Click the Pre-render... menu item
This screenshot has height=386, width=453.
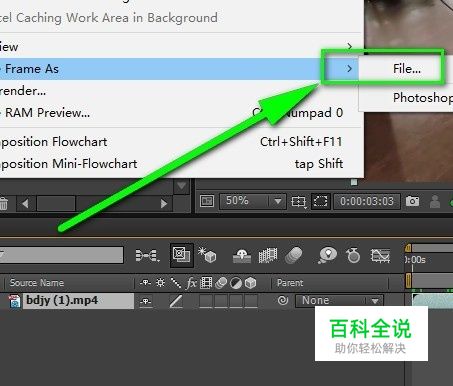[x=180, y=91]
